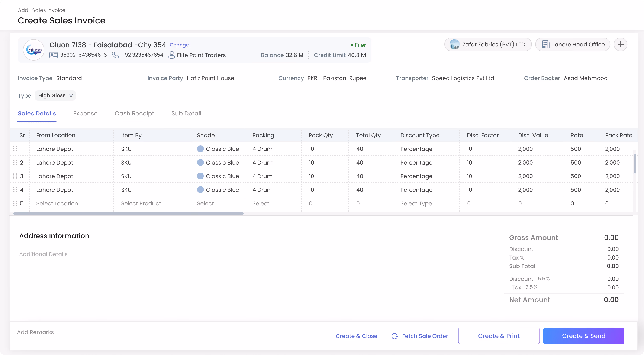Click the building icon for Lahore Head Office
Screen dimensions: 644x355
pyautogui.click(x=545, y=45)
